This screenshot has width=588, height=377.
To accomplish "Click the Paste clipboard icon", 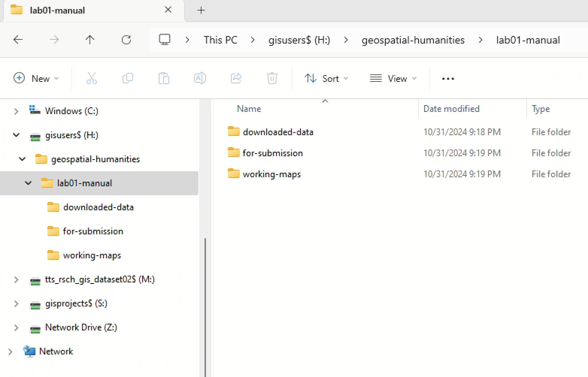I will tap(164, 78).
